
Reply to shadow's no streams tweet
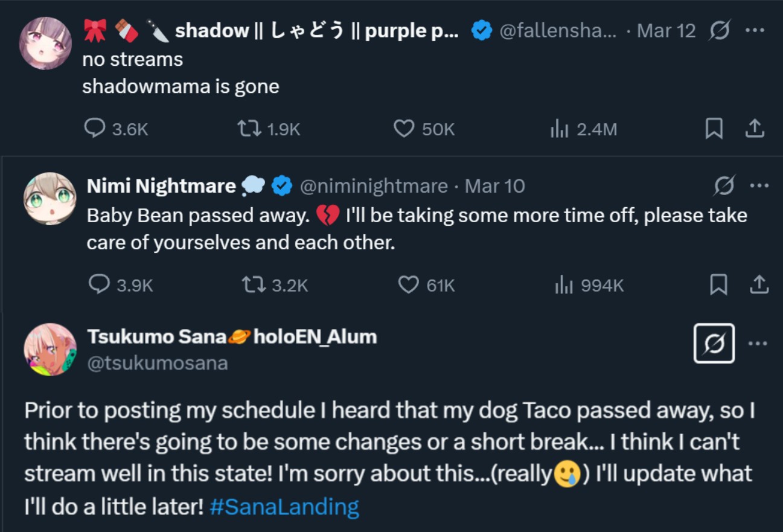click(x=95, y=129)
